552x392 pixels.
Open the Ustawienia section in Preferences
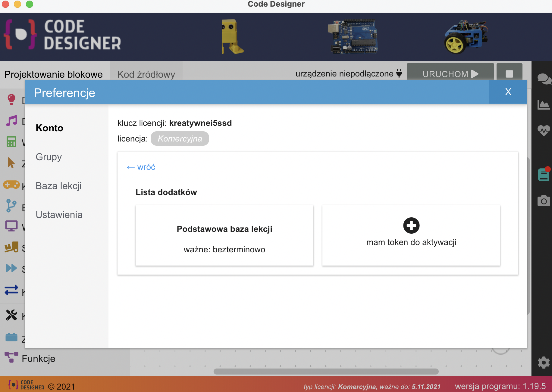click(x=59, y=215)
